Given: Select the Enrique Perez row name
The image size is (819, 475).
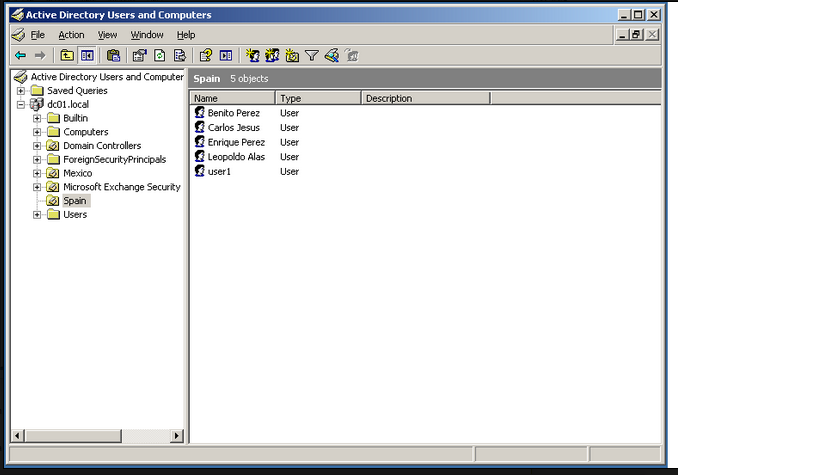Looking at the screenshot, I should 236,142.
